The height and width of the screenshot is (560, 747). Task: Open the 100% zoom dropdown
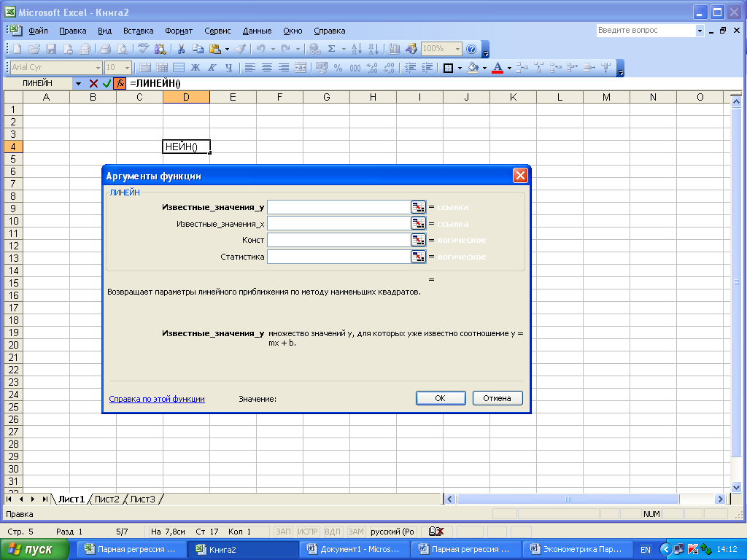point(457,49)
